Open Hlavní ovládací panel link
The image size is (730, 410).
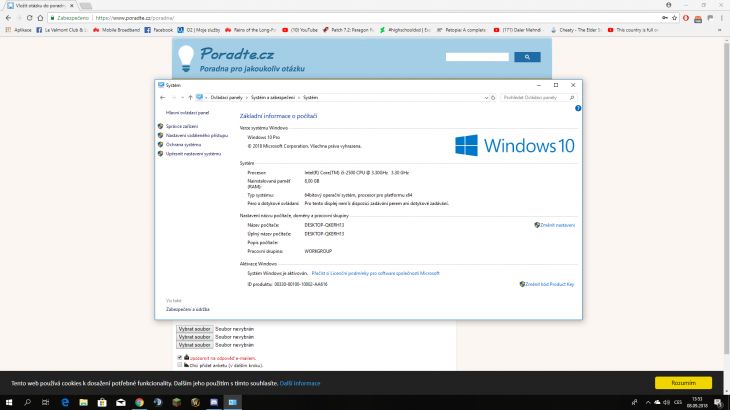(187, 113)
